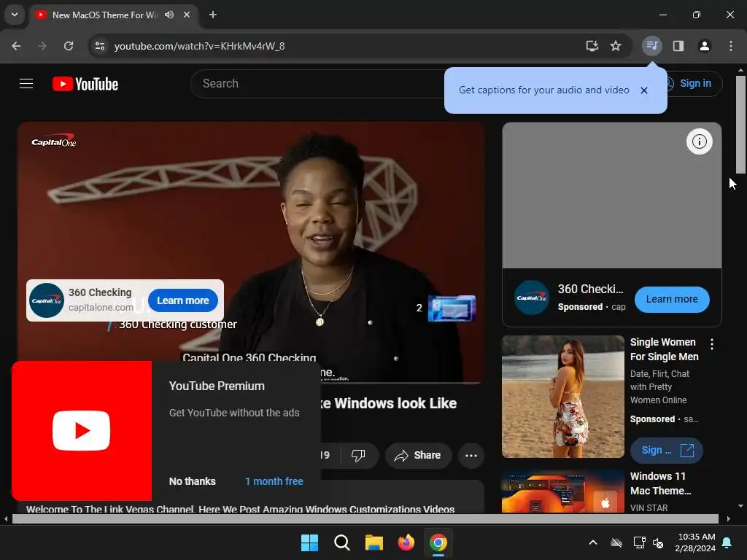Viewport: 747px width, 560px height.
Task: Open options for Single Women ad
Action: point(712,344)
